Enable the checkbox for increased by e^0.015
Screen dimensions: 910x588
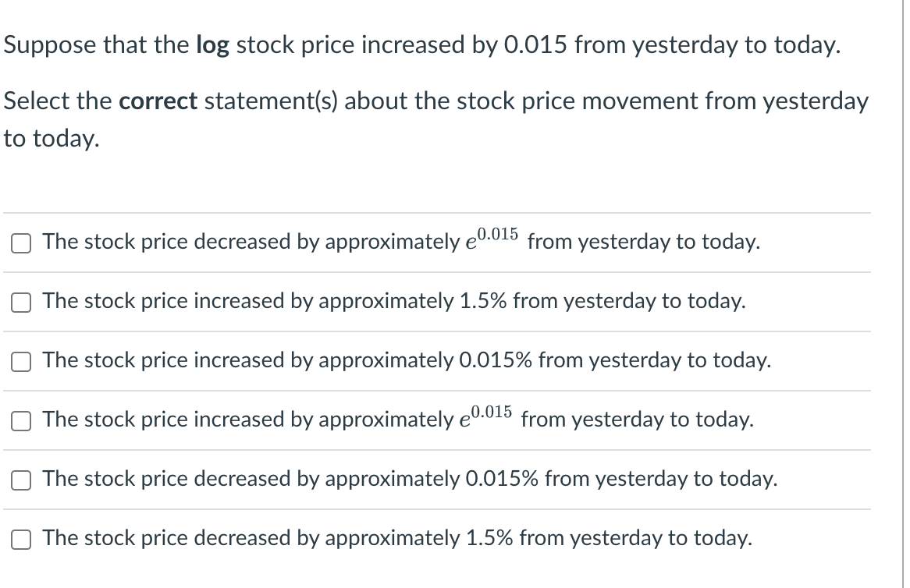click(21, 421)
